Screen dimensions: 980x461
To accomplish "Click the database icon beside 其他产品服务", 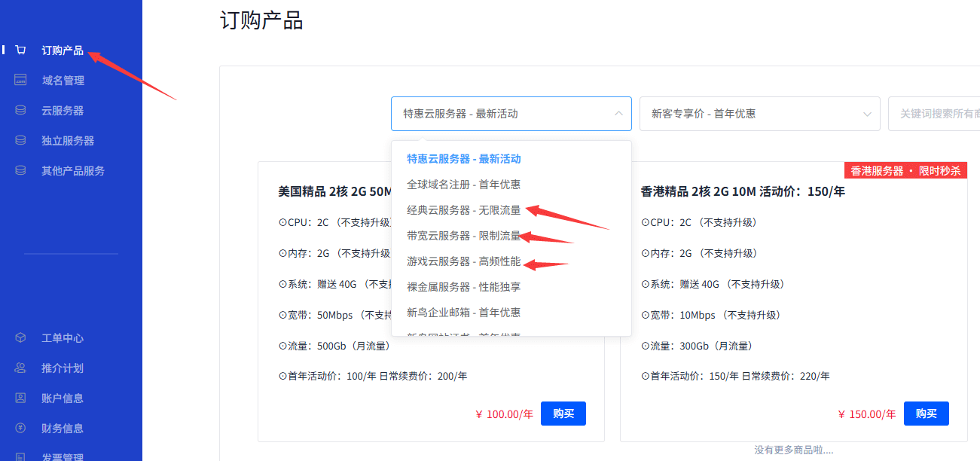I will (x=21, y=171).
